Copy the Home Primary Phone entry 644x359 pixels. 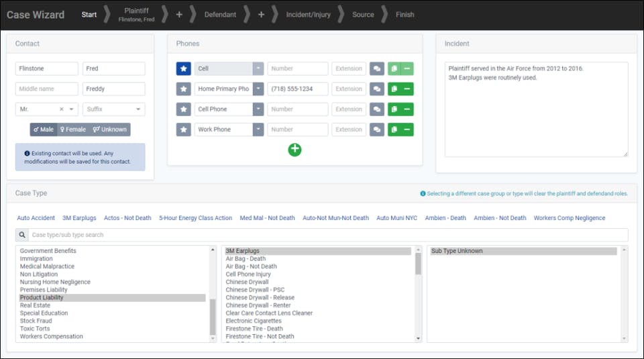point(394,89)
